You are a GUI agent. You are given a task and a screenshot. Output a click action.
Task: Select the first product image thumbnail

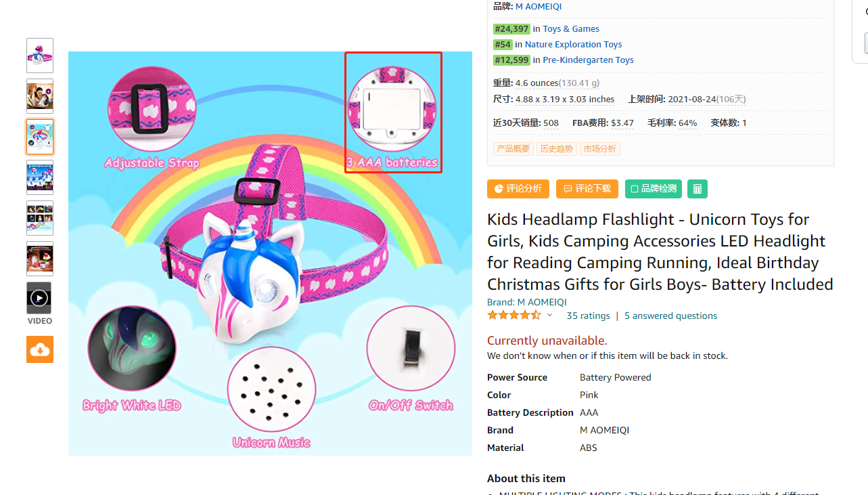pos(40,56)
